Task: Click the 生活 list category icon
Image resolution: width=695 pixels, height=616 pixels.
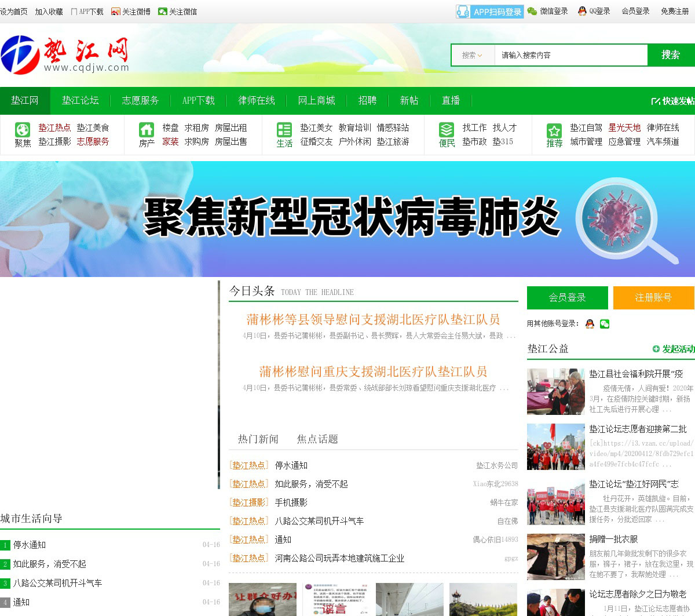Action: click(284, 129)
